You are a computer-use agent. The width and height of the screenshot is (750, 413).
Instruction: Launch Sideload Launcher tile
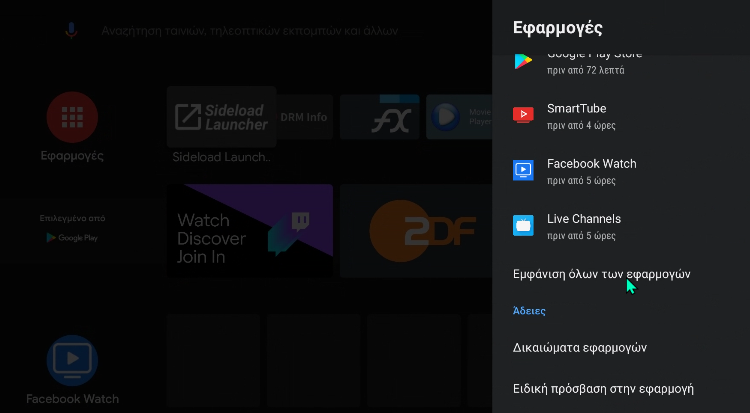point(221,117)
